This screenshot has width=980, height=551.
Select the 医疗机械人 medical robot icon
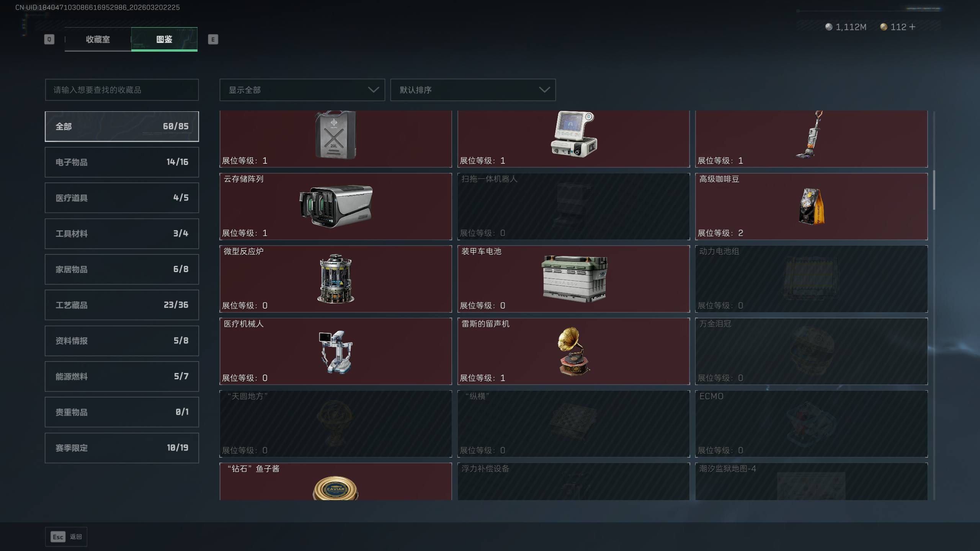click(x=335, y=352)
